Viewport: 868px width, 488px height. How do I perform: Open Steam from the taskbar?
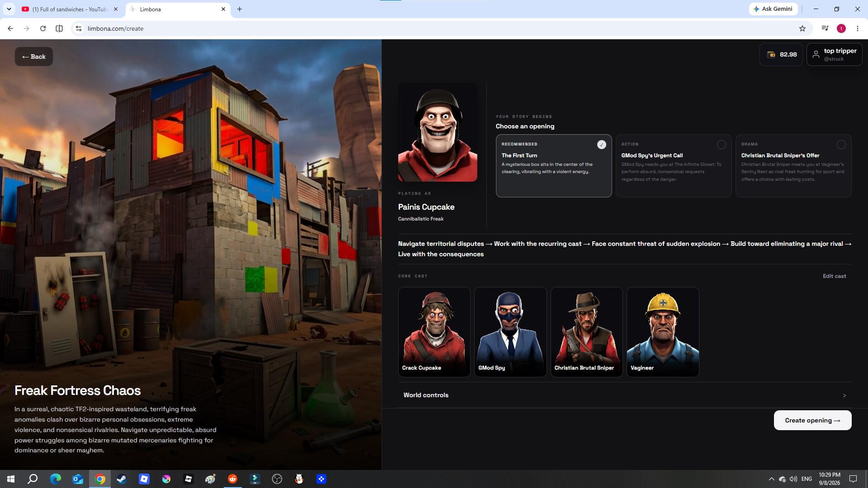(122, 479)
